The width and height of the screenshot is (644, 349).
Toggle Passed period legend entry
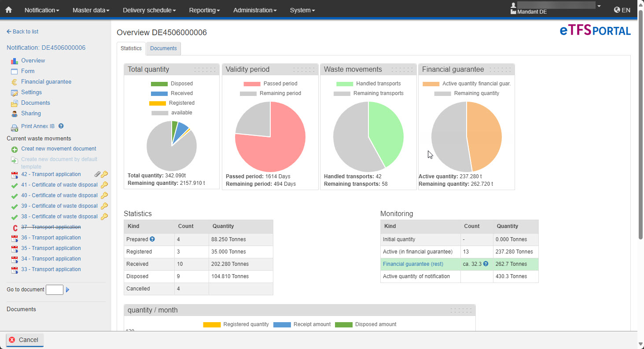coord(270,84)
